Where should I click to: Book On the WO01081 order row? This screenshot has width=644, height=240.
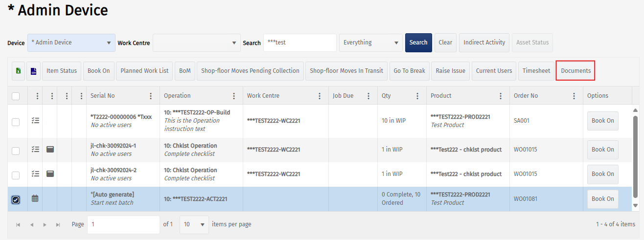(x=602, y=199)
